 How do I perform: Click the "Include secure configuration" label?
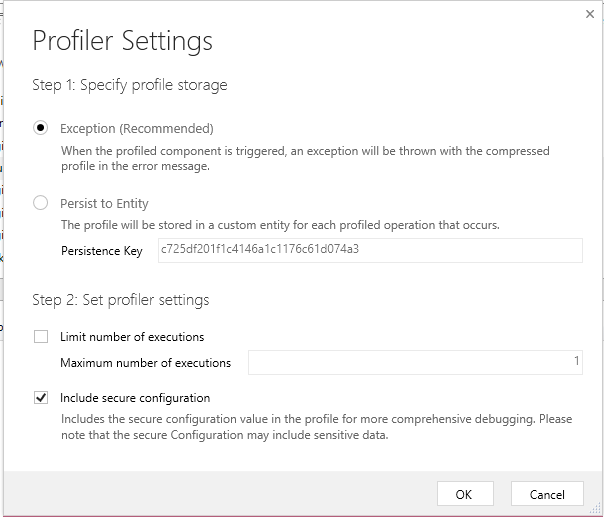tap(135, 398)
